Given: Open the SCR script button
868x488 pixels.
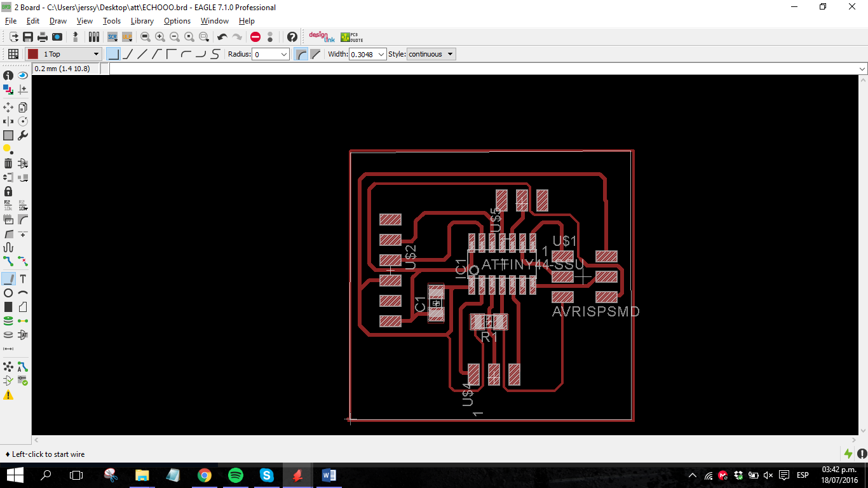Looking at the screenshot, I should [112, 37].
